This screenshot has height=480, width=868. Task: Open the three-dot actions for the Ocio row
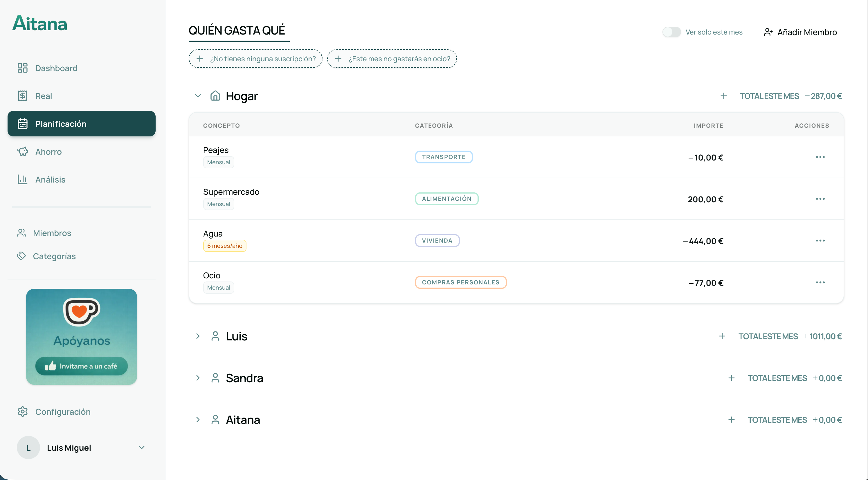(x=820, y=283)
